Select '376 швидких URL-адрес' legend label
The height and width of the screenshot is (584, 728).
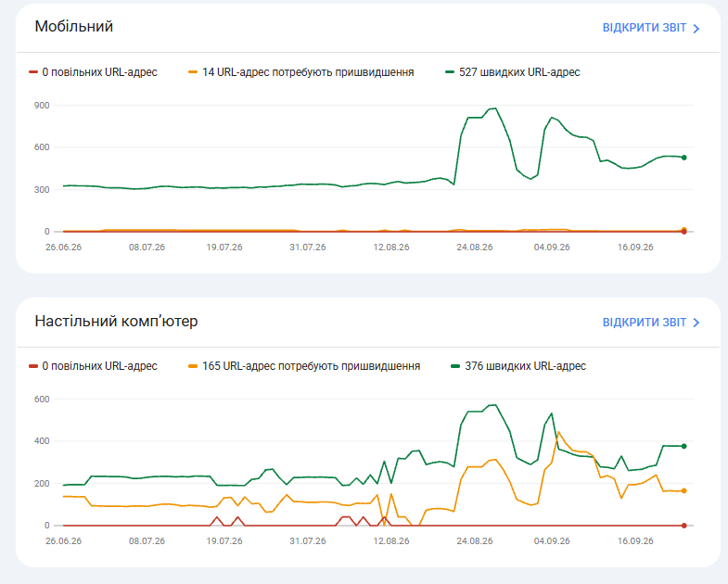(526, 366)
